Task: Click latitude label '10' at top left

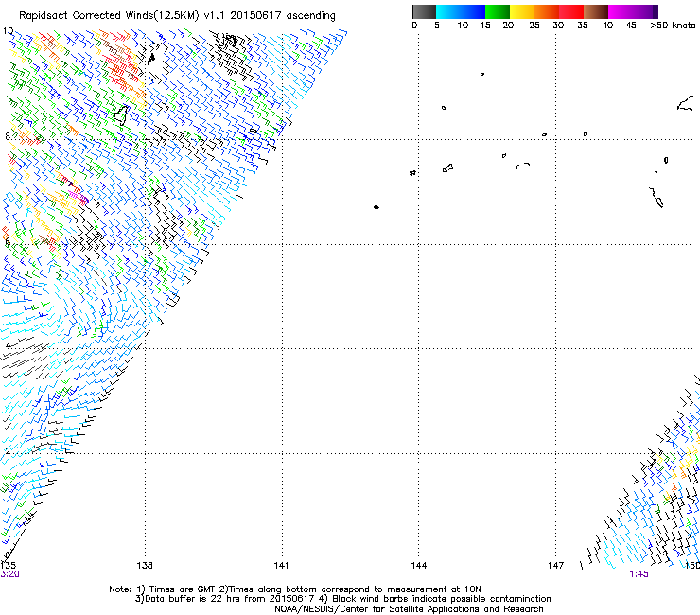Action: point(8,31)
